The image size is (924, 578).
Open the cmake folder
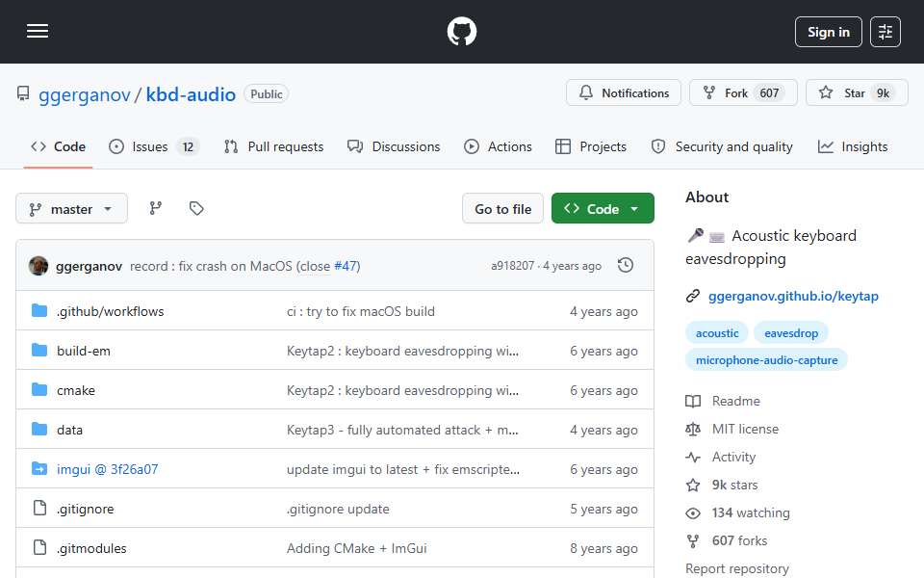75,390
